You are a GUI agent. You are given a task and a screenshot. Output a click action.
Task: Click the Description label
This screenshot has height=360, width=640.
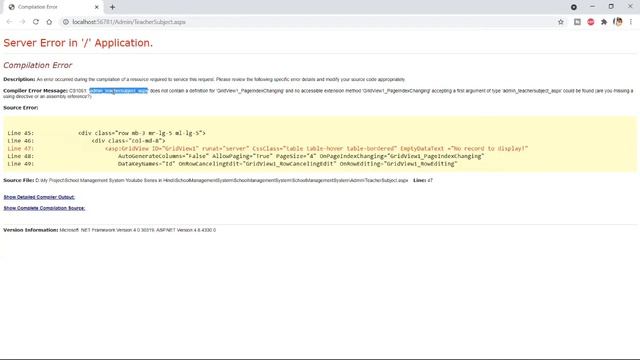19,80
